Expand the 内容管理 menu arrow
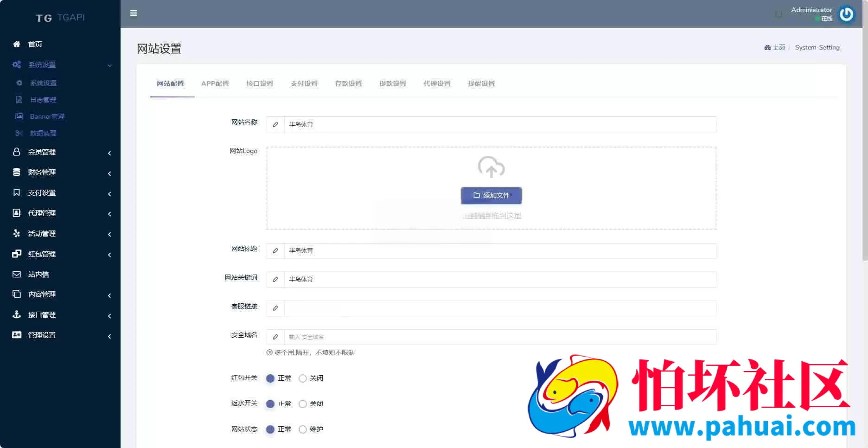This screenshot has height=448, width=868. coord(109,295)
